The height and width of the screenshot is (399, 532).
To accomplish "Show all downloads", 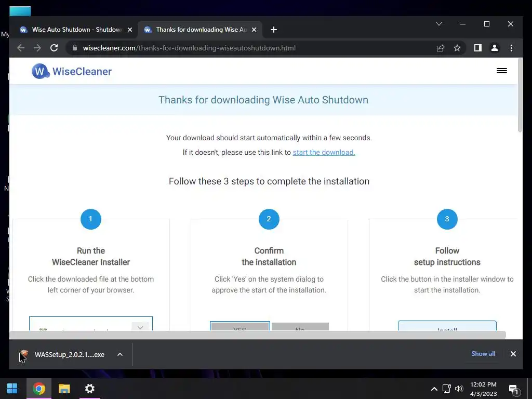I will click(483, 353).
